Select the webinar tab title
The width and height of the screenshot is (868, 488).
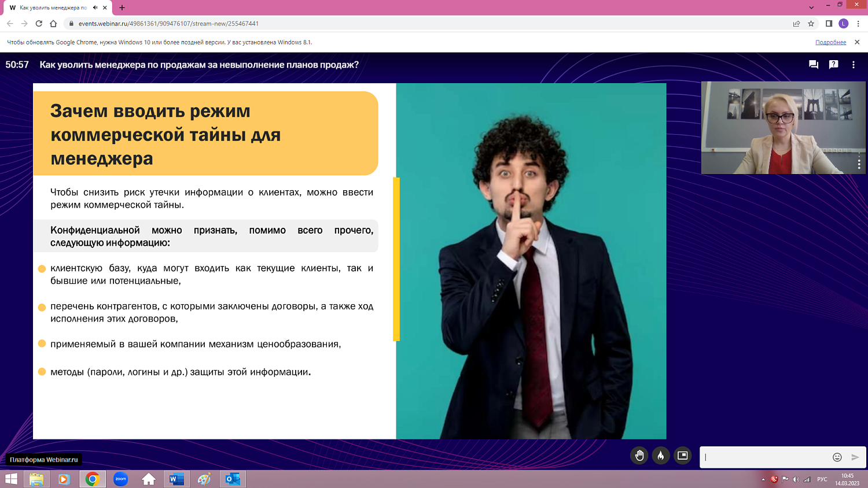click(x=53, y=8)
